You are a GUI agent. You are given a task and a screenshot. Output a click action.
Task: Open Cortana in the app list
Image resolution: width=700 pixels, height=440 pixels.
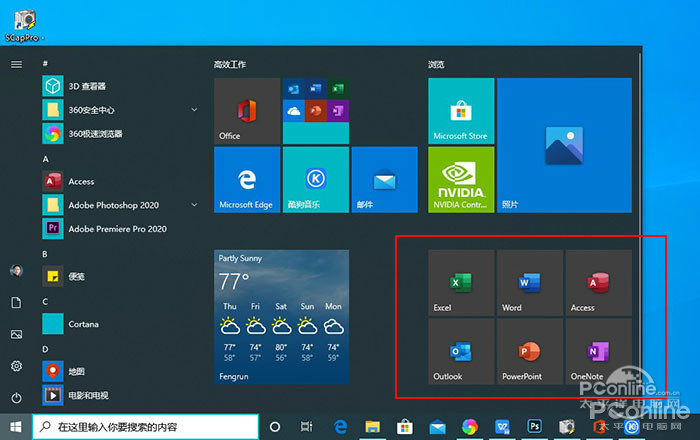(x=121, y=324)
